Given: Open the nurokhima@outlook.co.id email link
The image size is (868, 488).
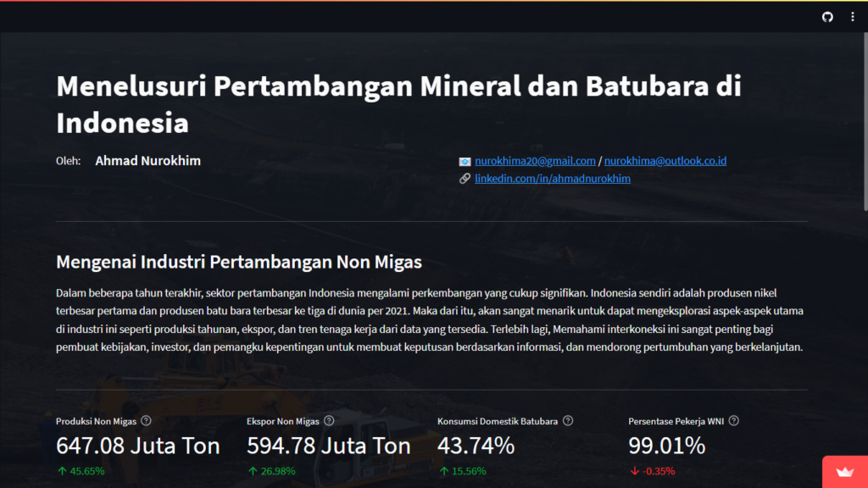Looking at the screenshot, I should (x=665, y=161).
